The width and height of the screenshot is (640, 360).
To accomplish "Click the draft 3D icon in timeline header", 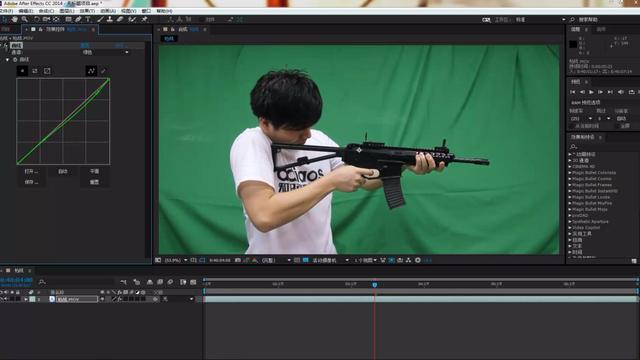I will 137,282.
